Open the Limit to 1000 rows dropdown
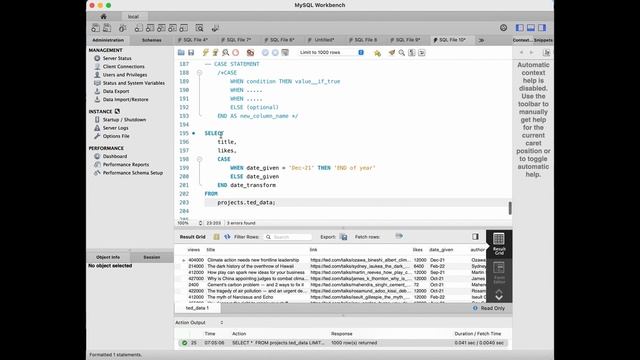 click(331, 53)
